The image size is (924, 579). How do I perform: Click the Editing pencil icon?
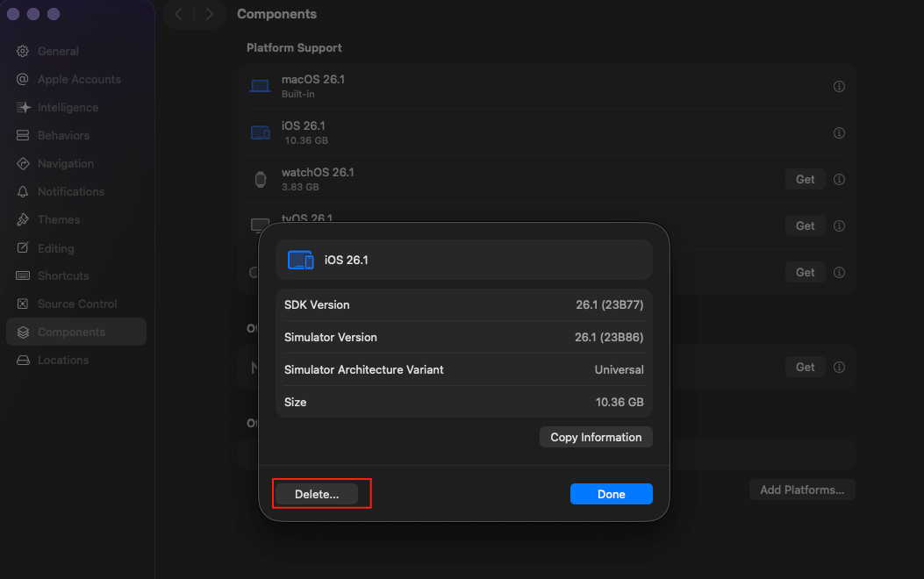(23, 248)
